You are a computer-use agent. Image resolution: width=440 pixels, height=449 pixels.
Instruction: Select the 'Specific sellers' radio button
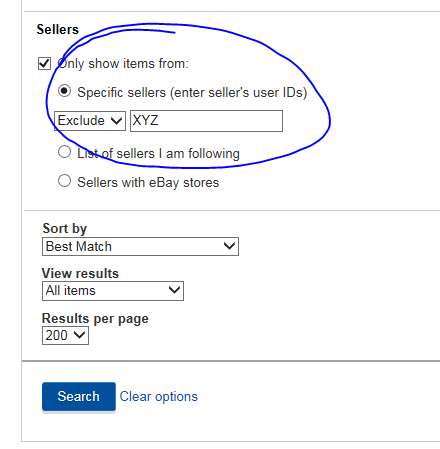click(x=64, y=91)
